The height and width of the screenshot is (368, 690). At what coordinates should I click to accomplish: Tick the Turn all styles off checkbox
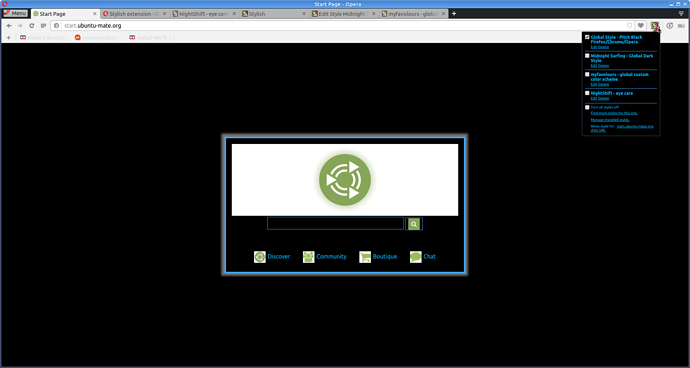coord(587,107)
